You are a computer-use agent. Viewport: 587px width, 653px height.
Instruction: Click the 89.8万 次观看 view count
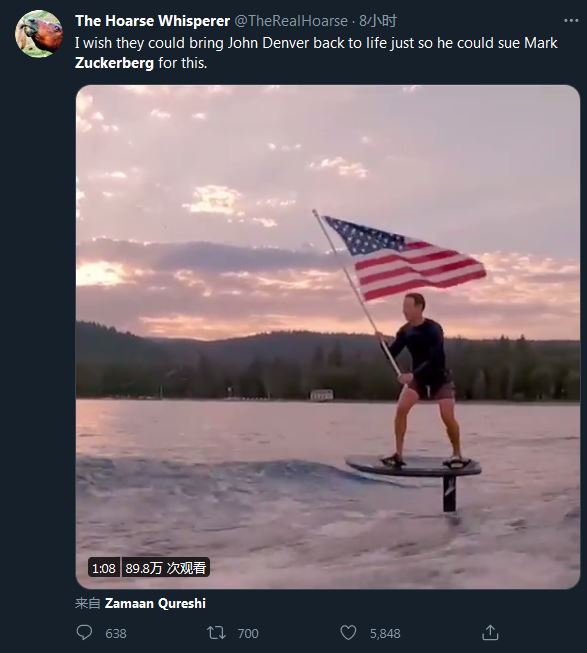pos(166,568)
